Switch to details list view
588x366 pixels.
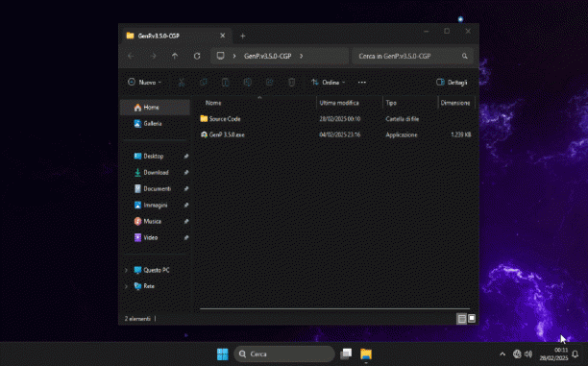[x=461, y=319]
